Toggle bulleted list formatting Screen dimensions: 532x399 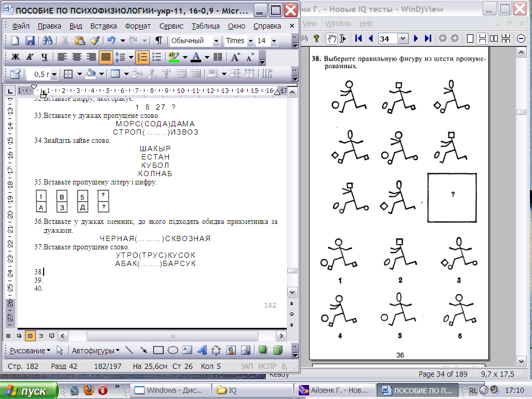[x=156, y=57]
